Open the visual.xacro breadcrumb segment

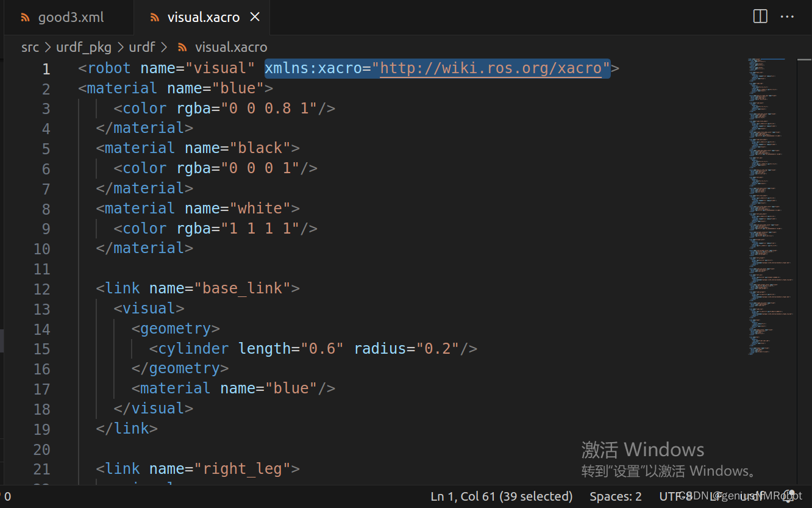[231, 47]
